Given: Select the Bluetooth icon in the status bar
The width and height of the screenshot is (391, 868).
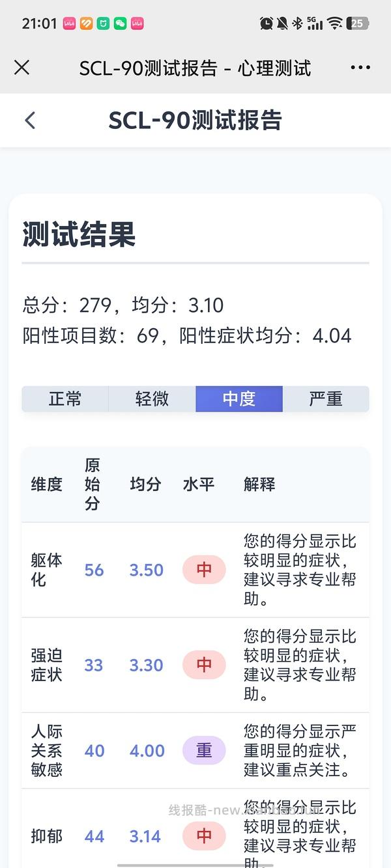Looking at the screenshot, I should (298, 22).
